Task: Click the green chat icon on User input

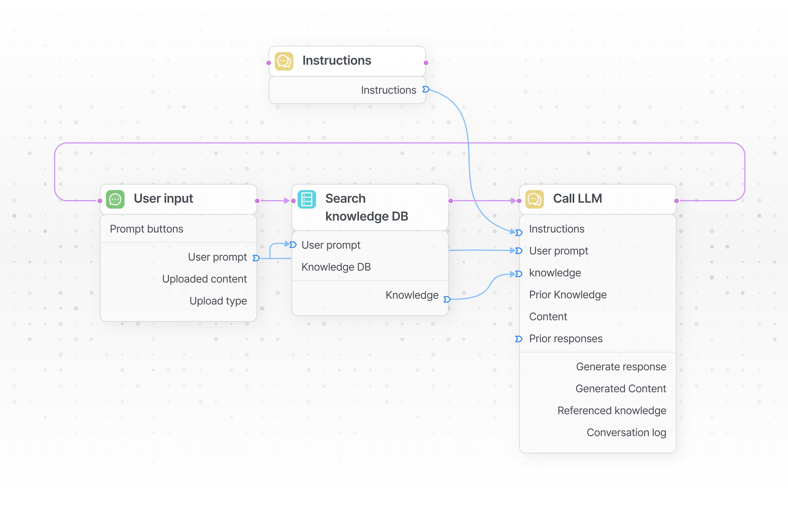Action: coord(115,199)
